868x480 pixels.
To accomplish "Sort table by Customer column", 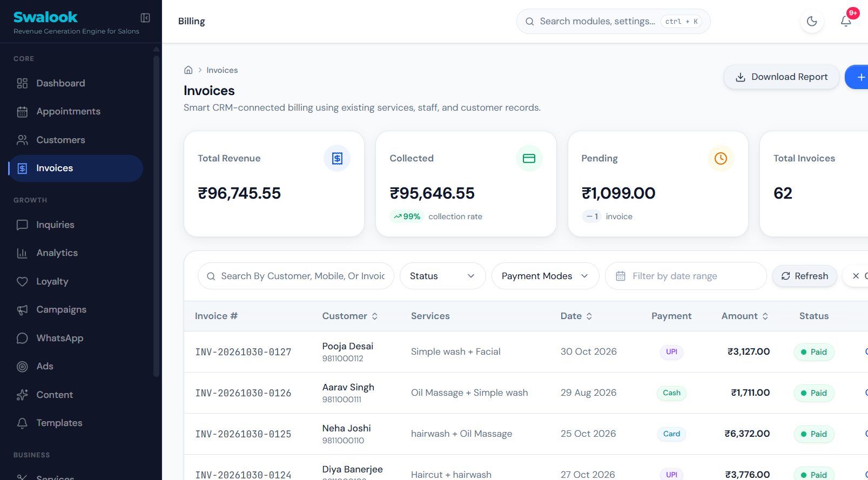I will 350,316.
